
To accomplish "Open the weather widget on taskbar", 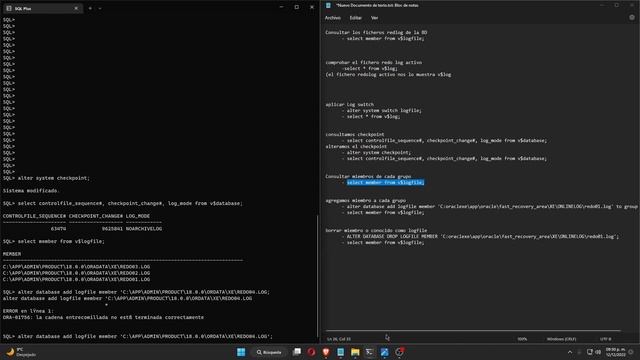I will point(20,352).
